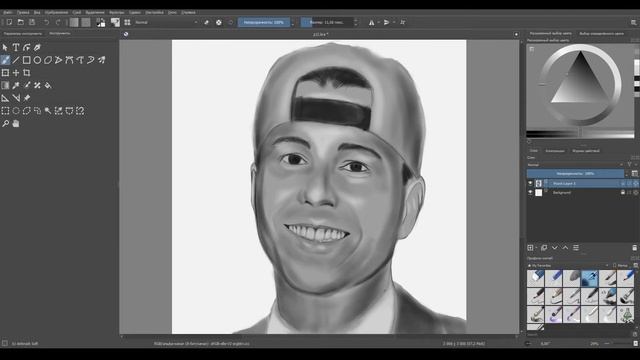Select the Select Shapes arrow tool
Screen dimensions: 640x360
coord(5,48)
